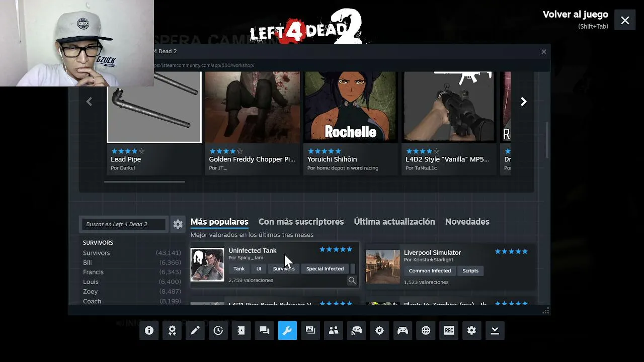Switch to the Más populares tab
This screenshot has height=362, width=644.
[219, 222]
